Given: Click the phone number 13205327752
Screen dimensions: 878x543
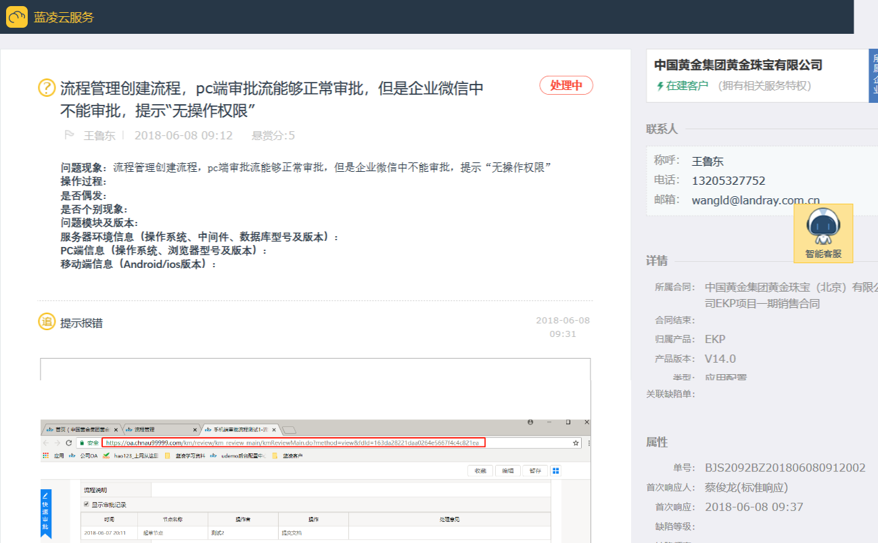Looking at the screenshot, I should [728, 181].
